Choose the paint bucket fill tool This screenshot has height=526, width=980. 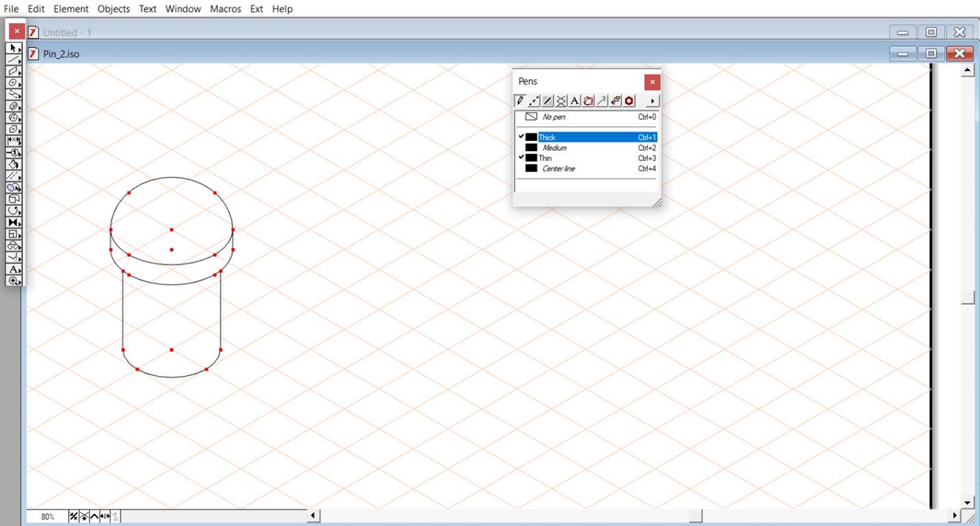(x=14, y=164)
